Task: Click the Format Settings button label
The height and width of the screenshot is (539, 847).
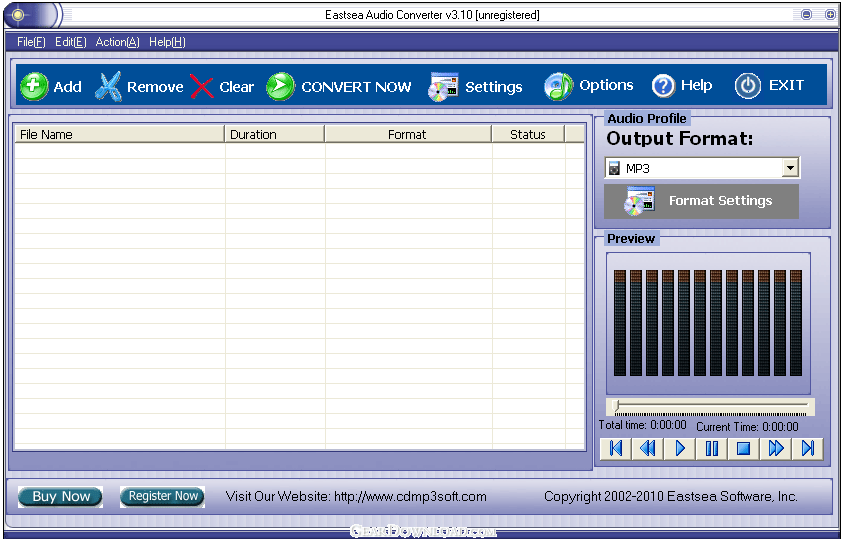Action: click(x=721, y=201)
